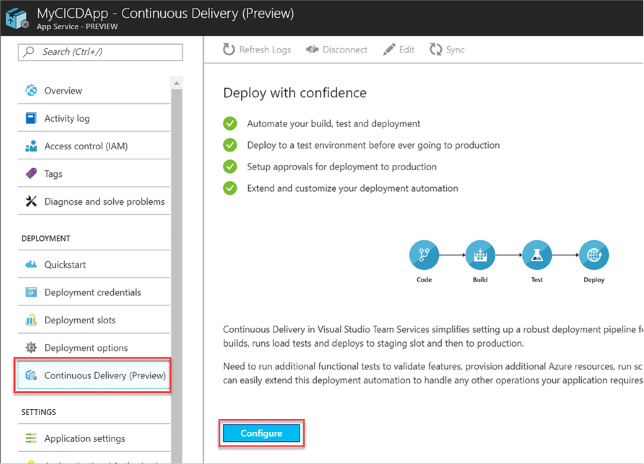Click Edit label in toolbar
Image resolution: width=644 pixels, height=464 pixels.
407,50
